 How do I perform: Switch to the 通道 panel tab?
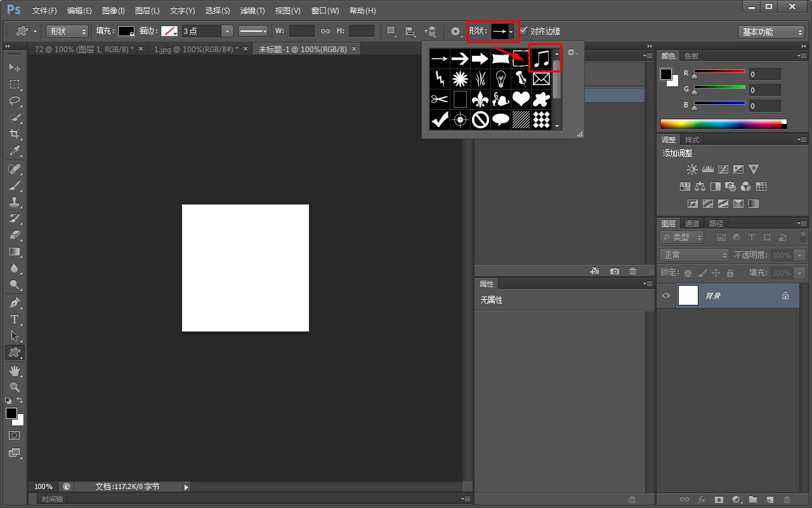[x=692, y=224]
